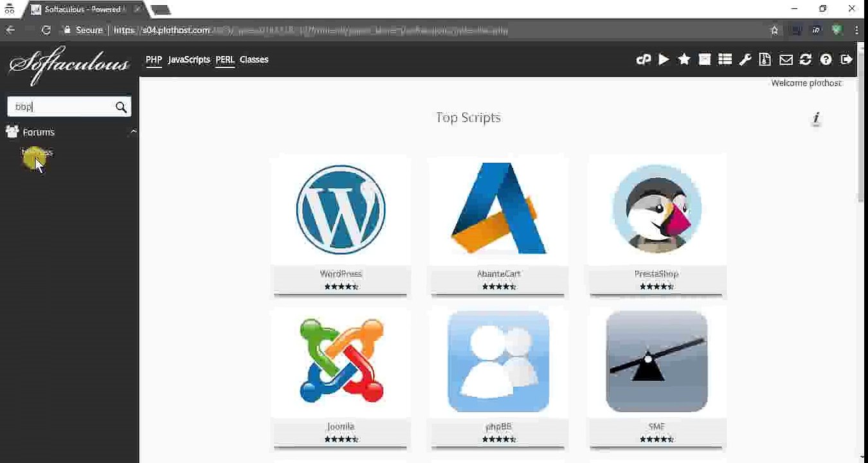Click the phpBB script name link
The height and width of the screenshot is (463, 868).
pos(498,426)
